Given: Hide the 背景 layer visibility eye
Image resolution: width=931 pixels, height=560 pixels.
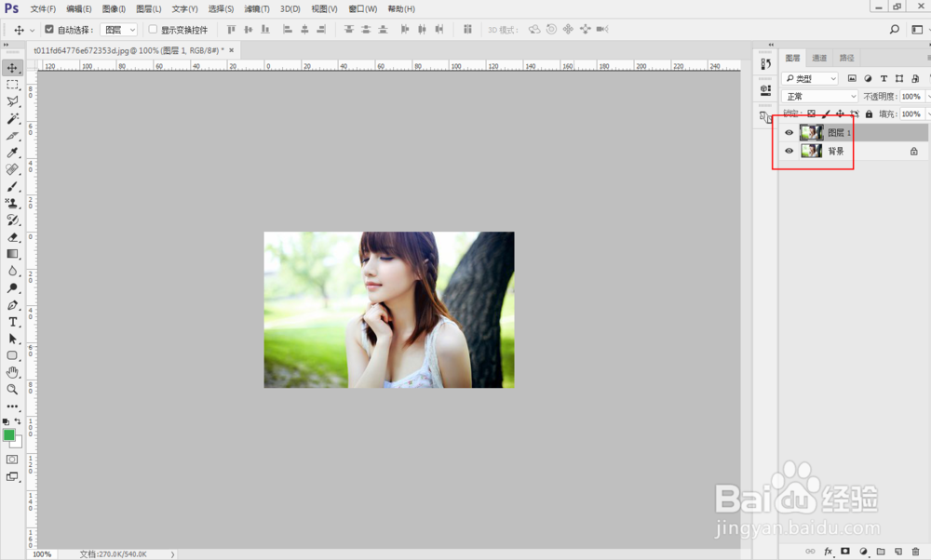Looking at the screenshot, I should coord(789,151).
